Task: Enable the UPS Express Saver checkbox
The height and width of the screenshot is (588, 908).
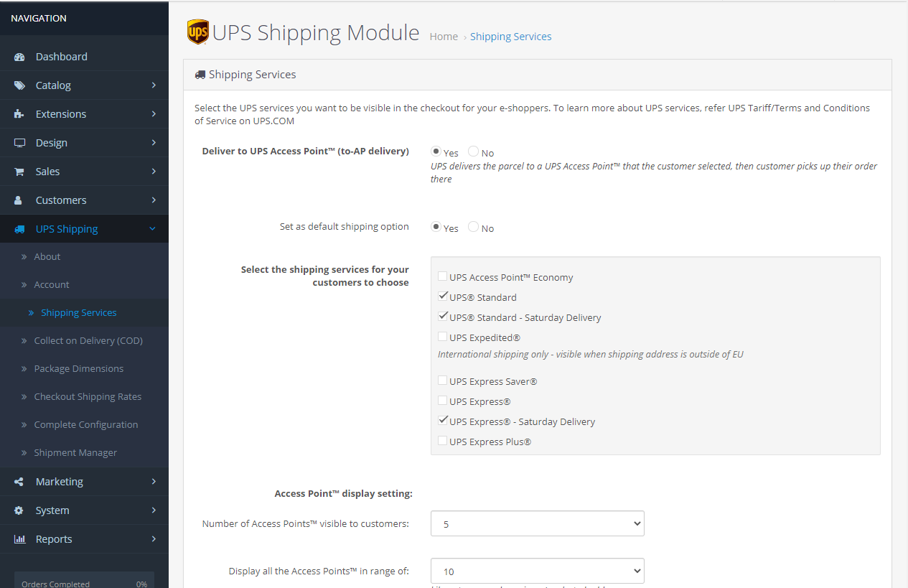Action: pos(443,381)
